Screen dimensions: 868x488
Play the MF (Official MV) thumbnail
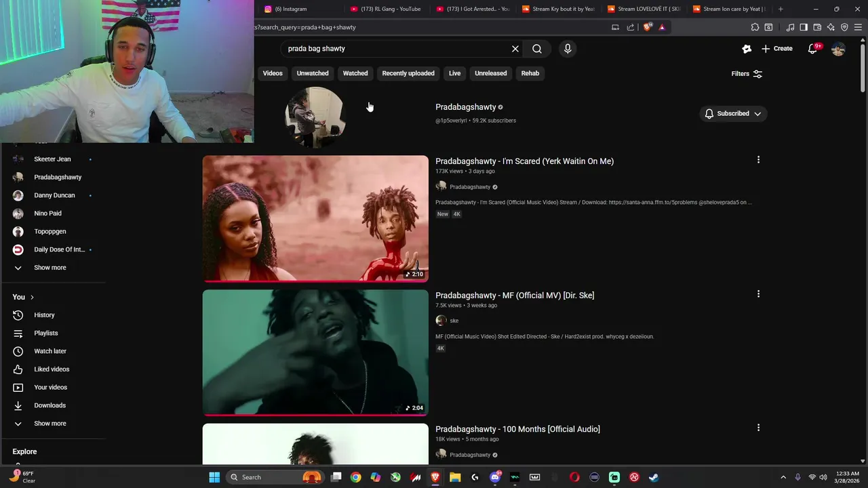coord(315,352)
